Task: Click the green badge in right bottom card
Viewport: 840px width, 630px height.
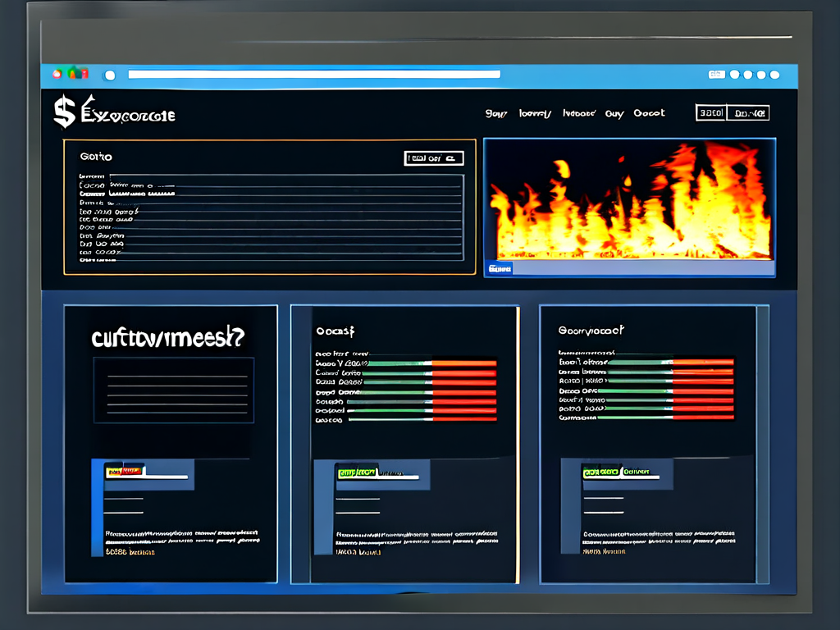Action: point(601,472)
